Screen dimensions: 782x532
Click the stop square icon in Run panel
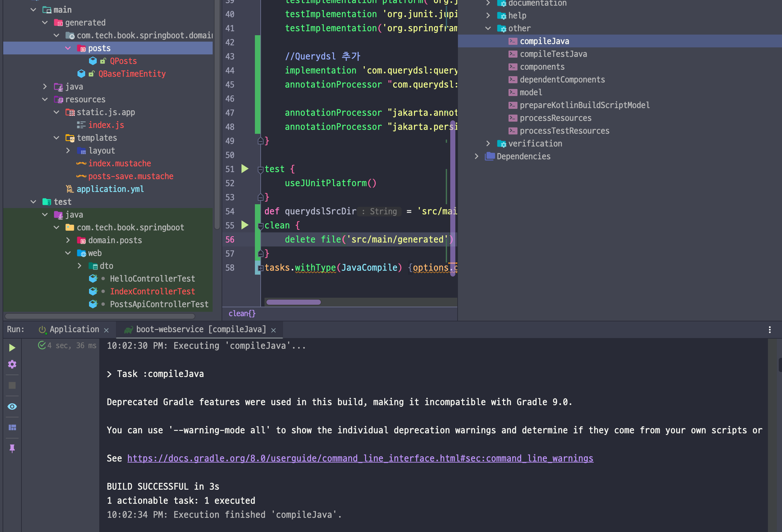(x=12, y=385)
